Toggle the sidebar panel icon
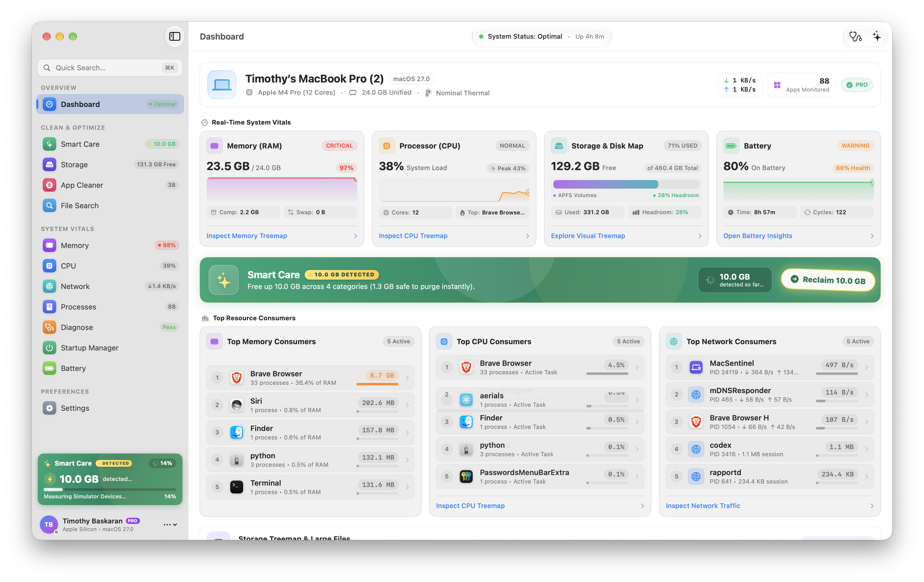The width and height of the screenshot is (924, 582). [175, 36]
